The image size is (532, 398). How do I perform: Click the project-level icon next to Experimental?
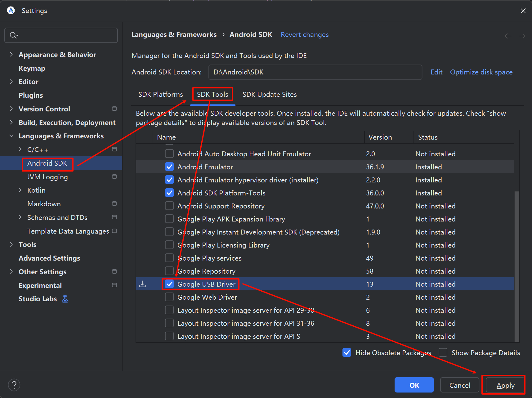pyautogui.click(x=114, y=285)
